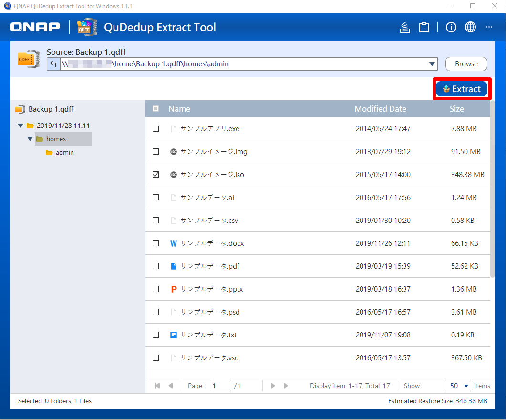
Task: Check the サンプルデータ.psd checkbox
Action: [x=155, y=312]
